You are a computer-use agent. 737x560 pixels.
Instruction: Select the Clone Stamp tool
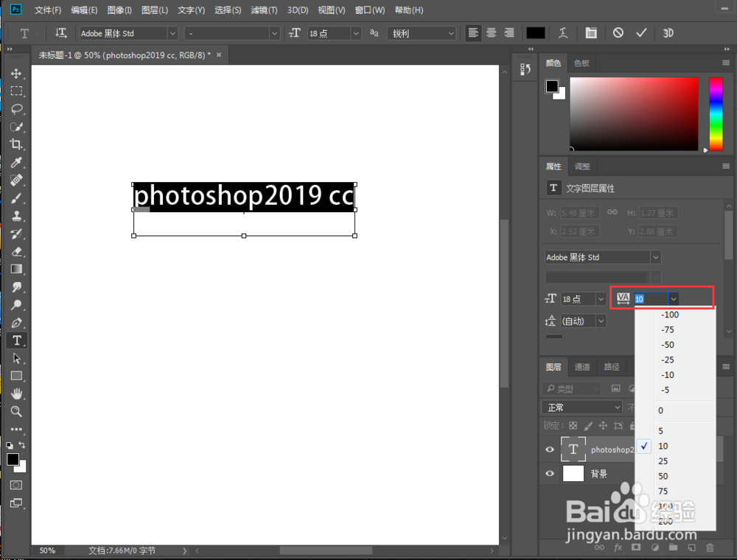pyautogui.click(x=16, y=216)
